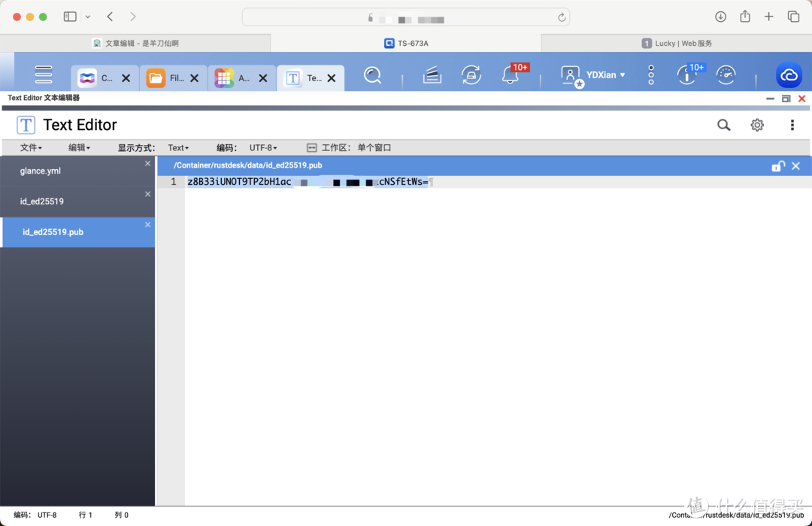812x526 pixels.
Task: Close the Text Editor window with red X
Action: click(x=801, y=98)
